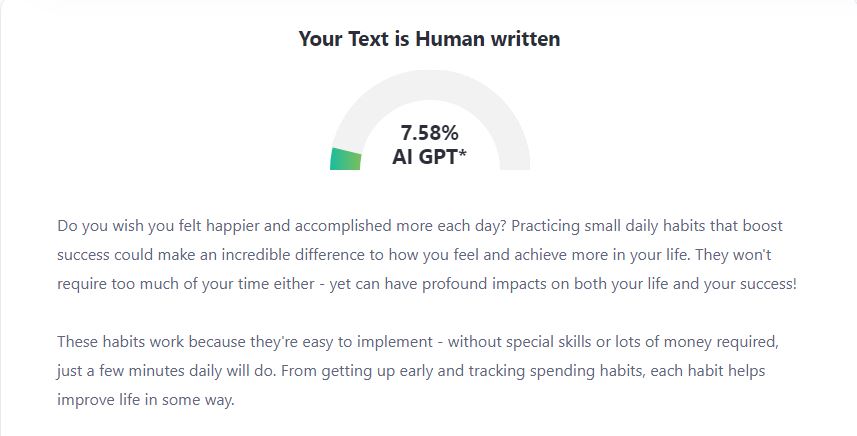Screen dimensions: 857x436
Task: Click the "AI GPT*" label
Action: click(x=430, y=156)
